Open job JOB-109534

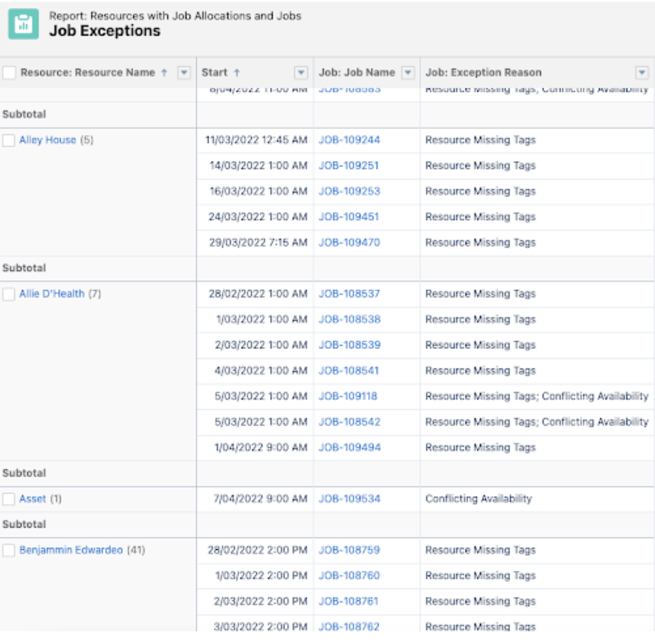coord(349,499)
